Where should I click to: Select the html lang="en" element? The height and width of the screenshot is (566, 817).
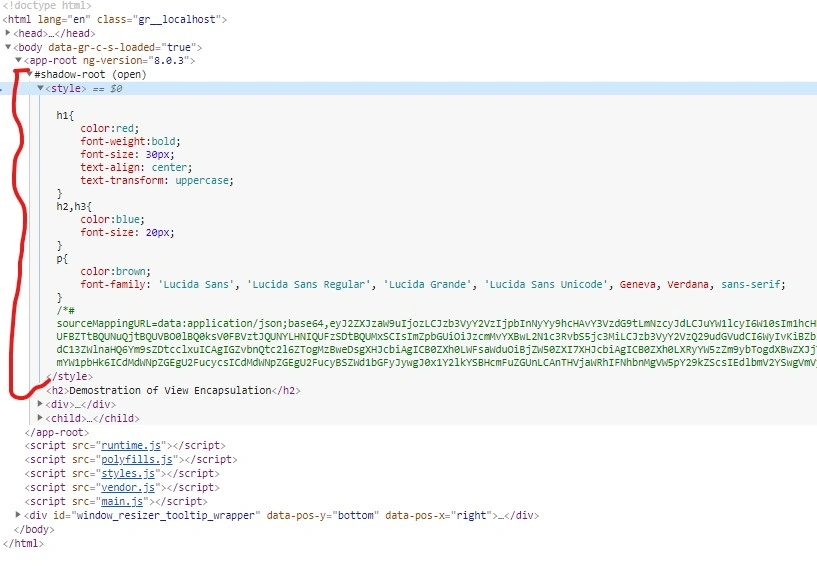(x=115, y=20)
